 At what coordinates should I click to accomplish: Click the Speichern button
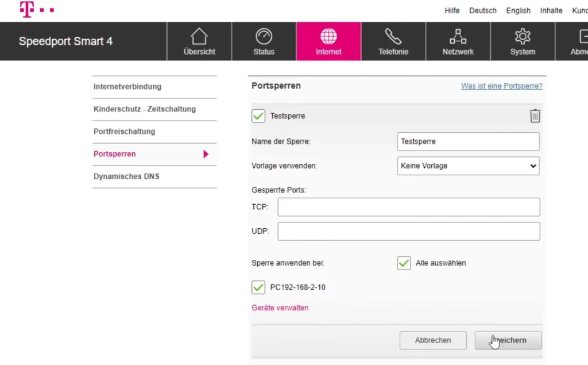pos(508,340)
